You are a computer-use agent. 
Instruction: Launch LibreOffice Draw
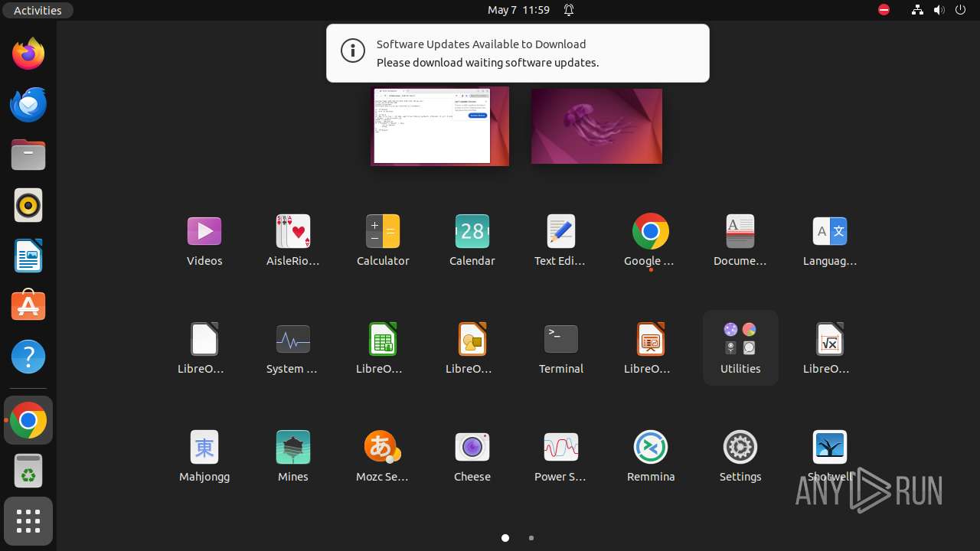[x=472, y=348]
